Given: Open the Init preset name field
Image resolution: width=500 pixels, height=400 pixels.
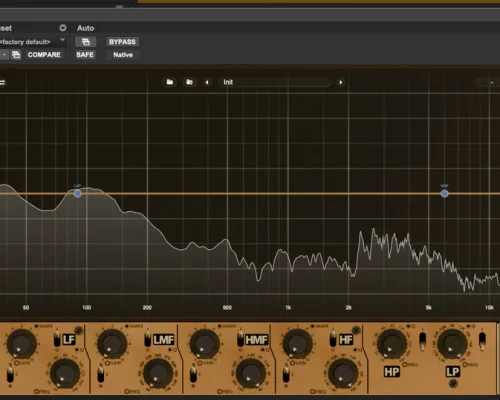Looking at the screenshot, I should pyautogui.click(x=275, y=82).
